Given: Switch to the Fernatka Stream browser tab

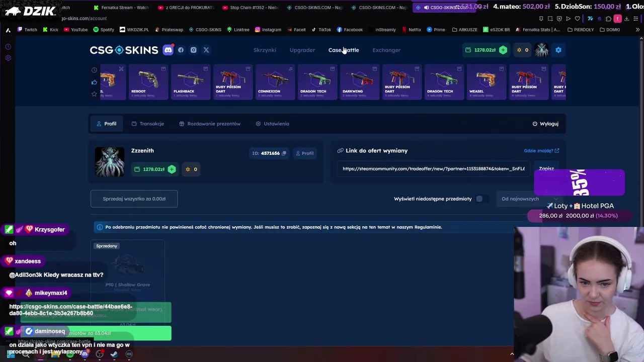Looking at the screenshot, I should pos(121,8).
